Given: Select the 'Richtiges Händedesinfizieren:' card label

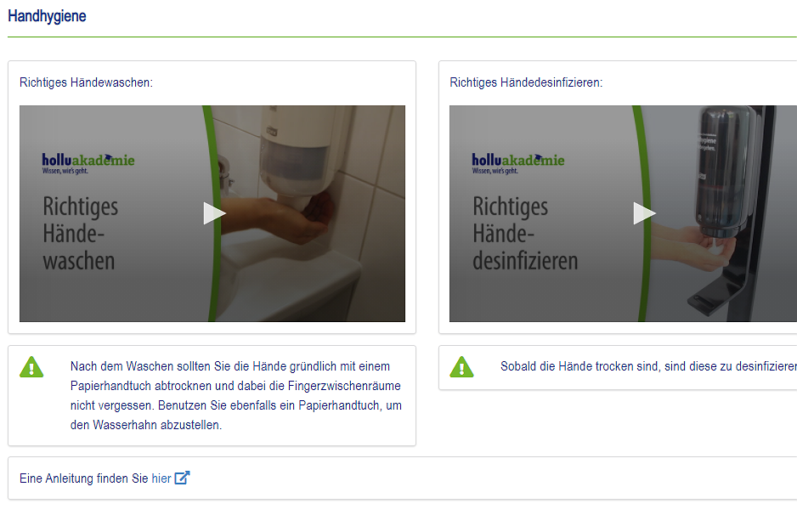Looking at the screenshot, I should coord(526,82).
